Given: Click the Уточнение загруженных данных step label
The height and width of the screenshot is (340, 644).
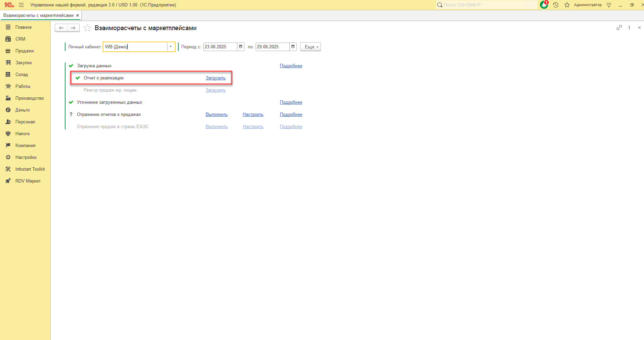Looking at the screenshot, I should click(x=109, y=102).
